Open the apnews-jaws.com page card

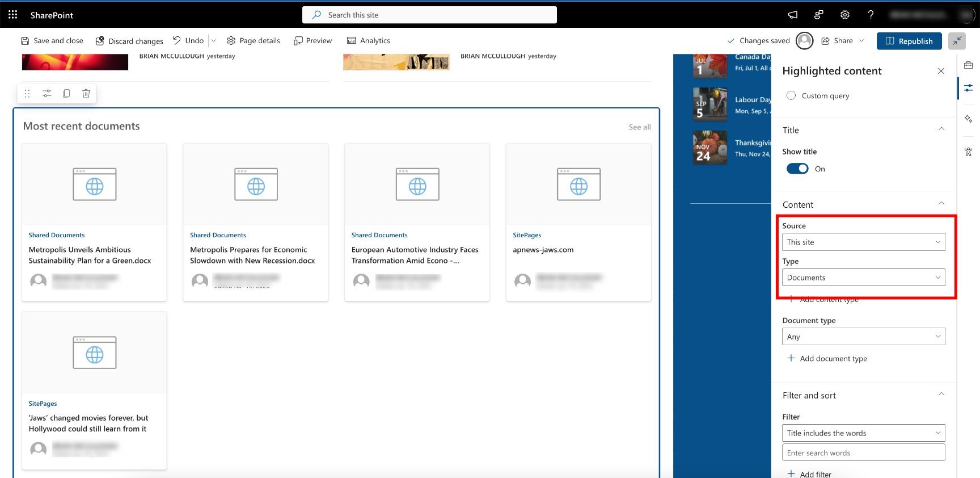(543, 250)
